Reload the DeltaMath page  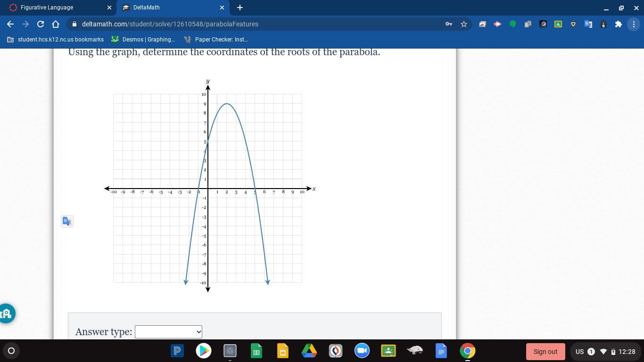(x=41, y=24)
